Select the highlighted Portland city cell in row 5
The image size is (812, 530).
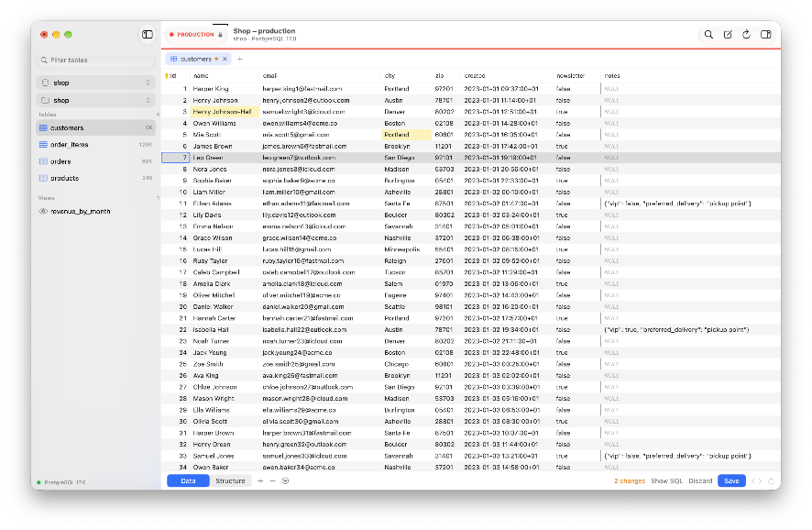pyautogui.click(x=407, y=135)
